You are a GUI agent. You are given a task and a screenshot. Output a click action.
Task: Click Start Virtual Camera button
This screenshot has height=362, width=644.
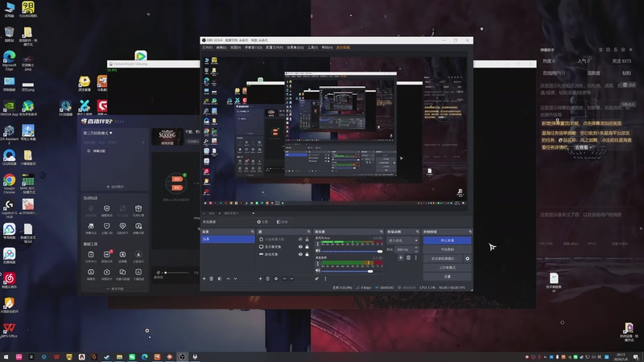[444, 258]
